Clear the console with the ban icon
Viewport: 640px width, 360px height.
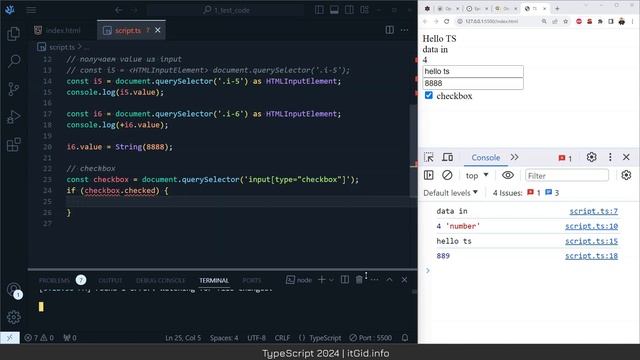(x=447, y=176)
